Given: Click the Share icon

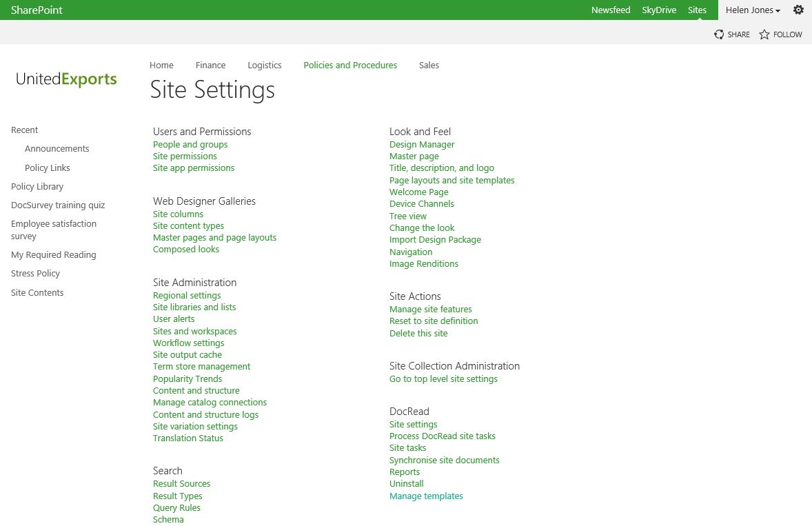Looking at the screenshot, I should [720, 34].
